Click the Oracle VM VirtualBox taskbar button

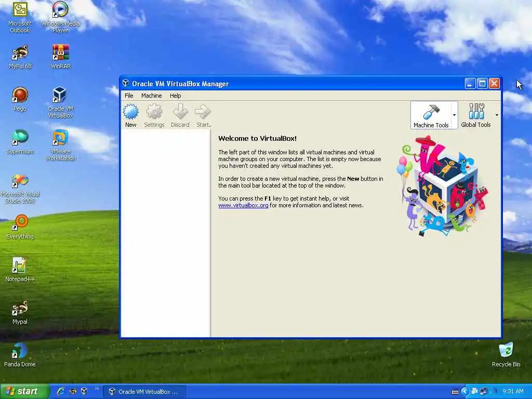[144, 392]
